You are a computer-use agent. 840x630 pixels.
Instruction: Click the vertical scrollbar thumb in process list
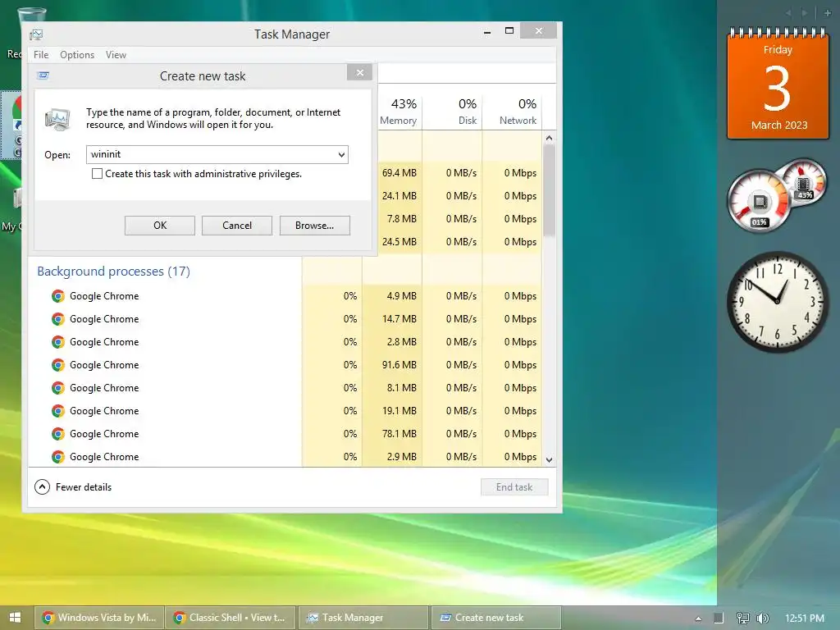549,190
